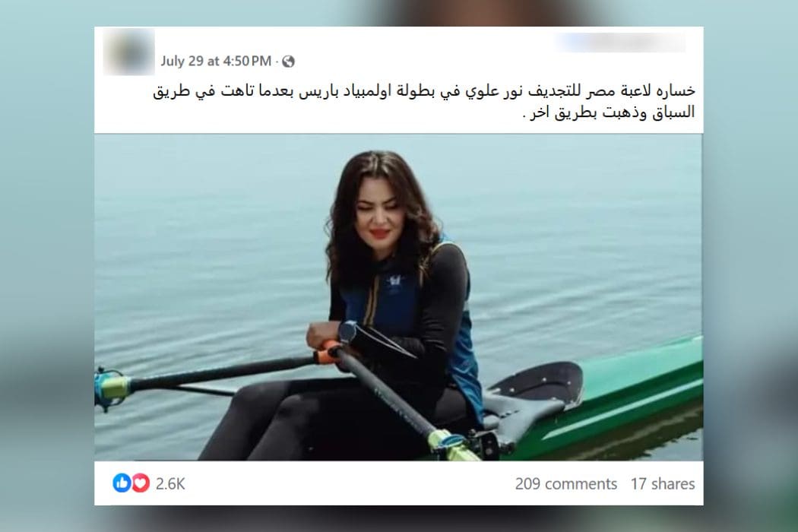This screenshot has width=798, height=532.
Task: Click the orange oar handle grip in photo
Action: point(328,353)
